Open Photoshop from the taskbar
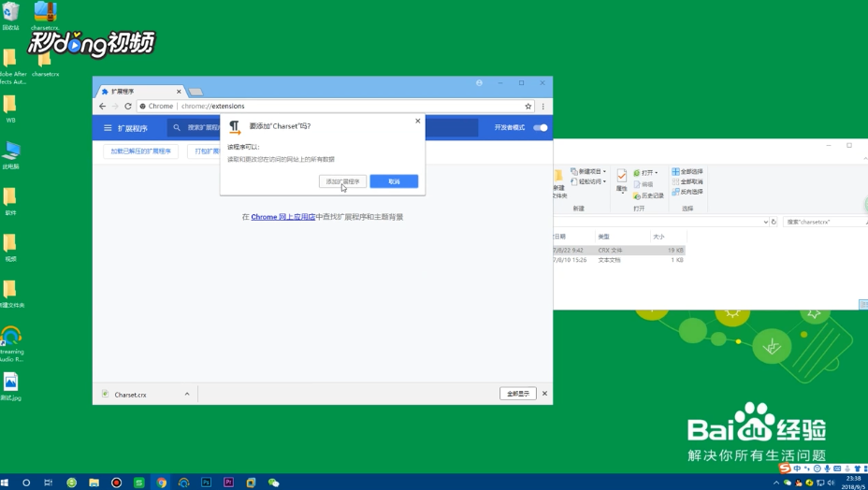The width and height of the screenshot is (868, 490). click(206, 483)
